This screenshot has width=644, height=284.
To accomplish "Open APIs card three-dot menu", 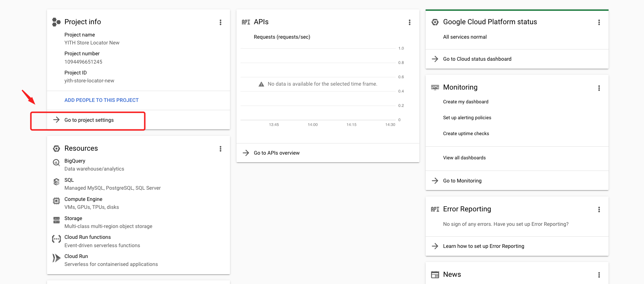I will point(409,22).
